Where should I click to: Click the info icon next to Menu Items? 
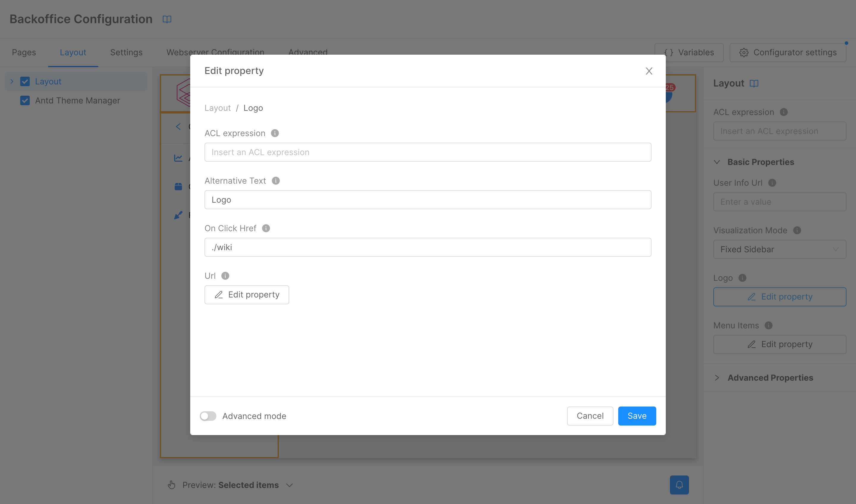click(769, 325)
